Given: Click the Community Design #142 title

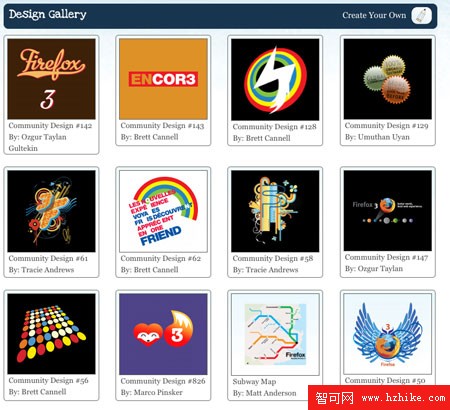Looking at the screenshot, I should click(x=50, y=126).
